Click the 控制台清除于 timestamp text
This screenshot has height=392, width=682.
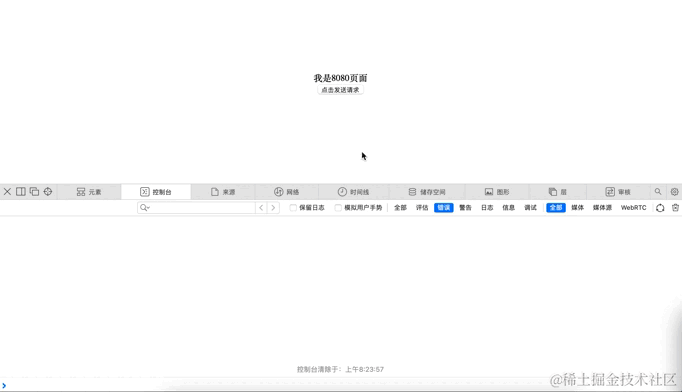pos(340,369)
